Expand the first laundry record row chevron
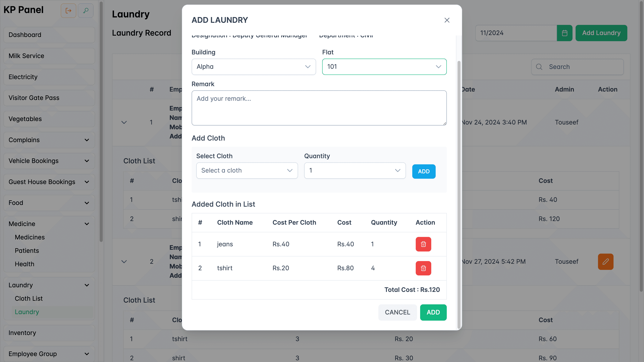Image resolution: width=644 pixels, height=362 pixels. (124, 122)
